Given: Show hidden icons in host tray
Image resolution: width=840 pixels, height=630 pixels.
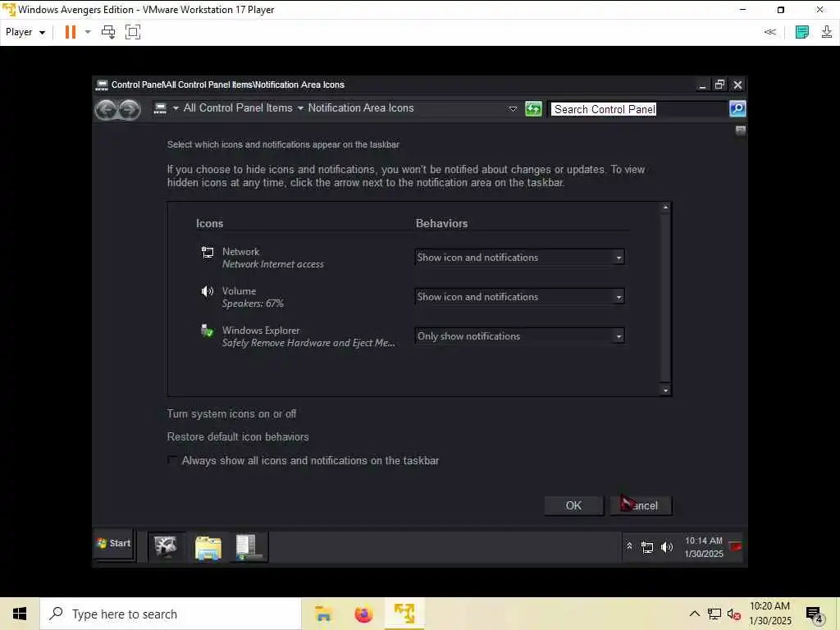Looking at the screenshot, I should click(x=694, y=614).
